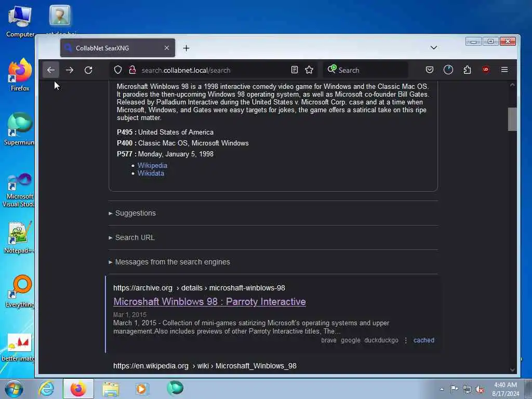This screenshot has width=532, height=399.
Task: Open the list all tabs chevron
Action: tap(434, 47)
